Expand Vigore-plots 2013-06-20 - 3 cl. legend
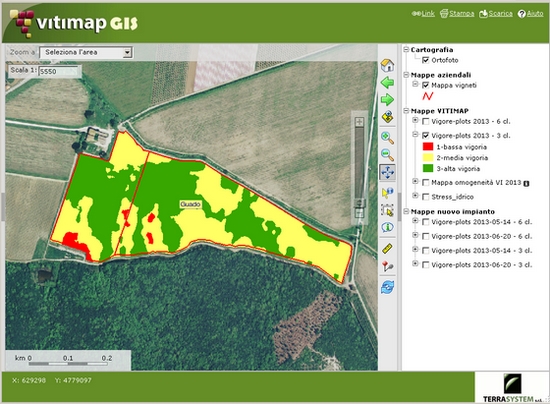 415,264
